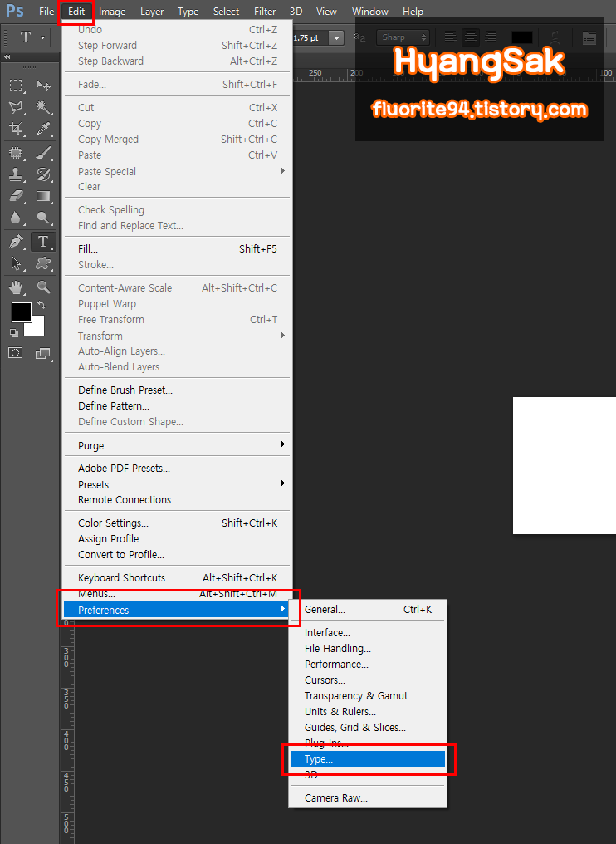Choose Define Brush Preset...
616x844 pixels.
point(178,390)
